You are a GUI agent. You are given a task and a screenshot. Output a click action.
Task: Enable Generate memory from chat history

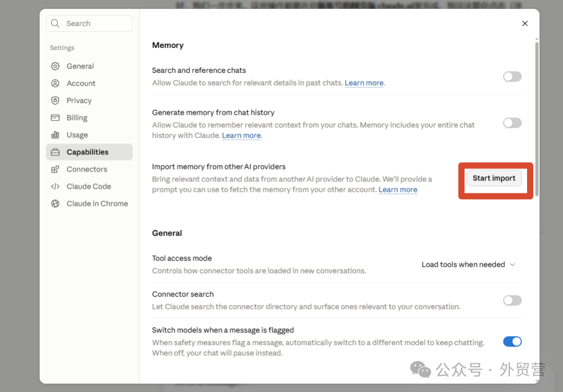click(512, 123)
